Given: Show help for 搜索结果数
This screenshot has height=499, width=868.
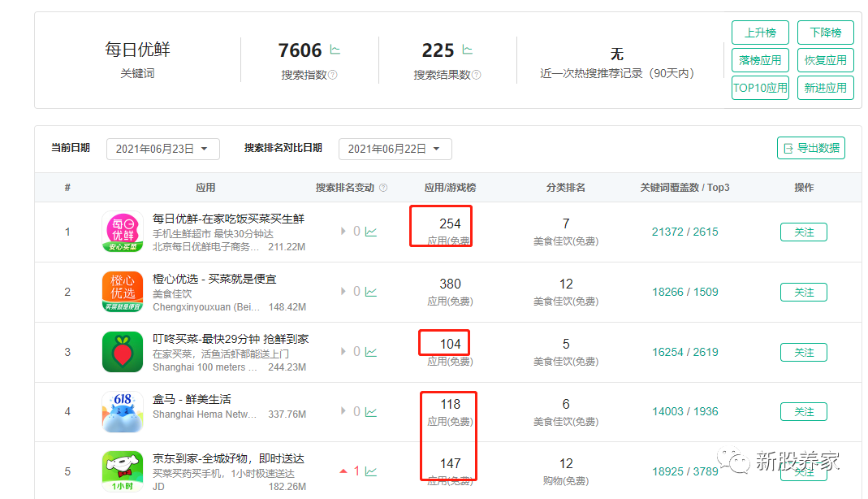Looking at the screenshot, I should (x=476, y=75).
